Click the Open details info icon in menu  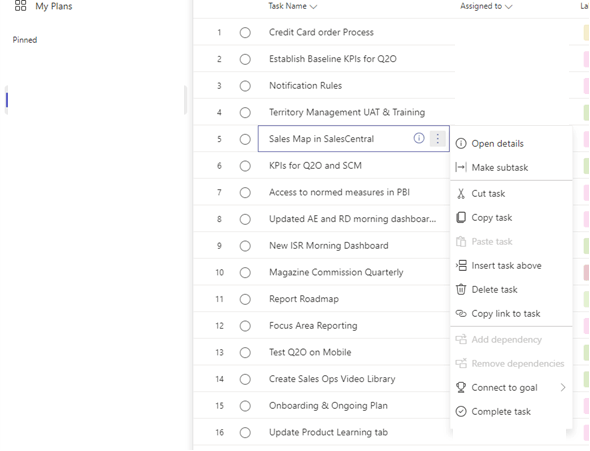pos(461,144)
